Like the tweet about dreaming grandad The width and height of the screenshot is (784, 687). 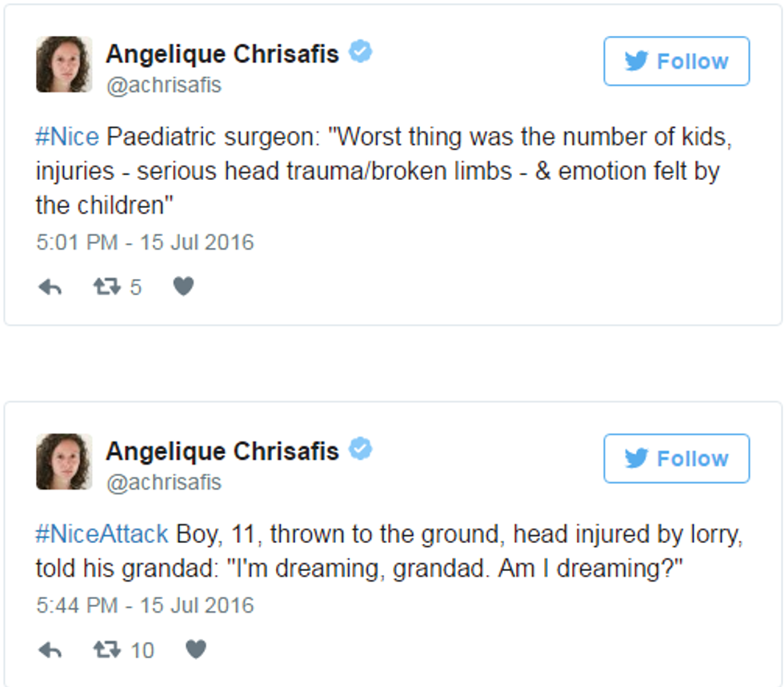(x=195, y=649)
